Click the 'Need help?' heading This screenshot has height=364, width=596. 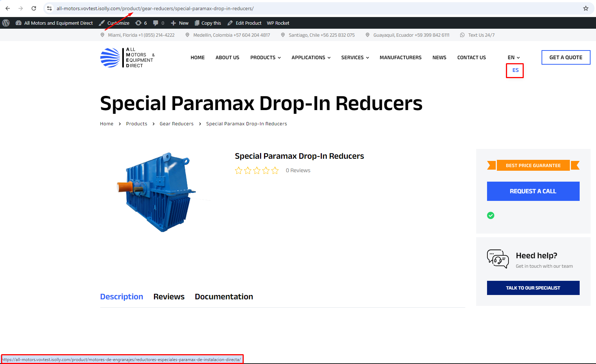(x=536, y=256)
